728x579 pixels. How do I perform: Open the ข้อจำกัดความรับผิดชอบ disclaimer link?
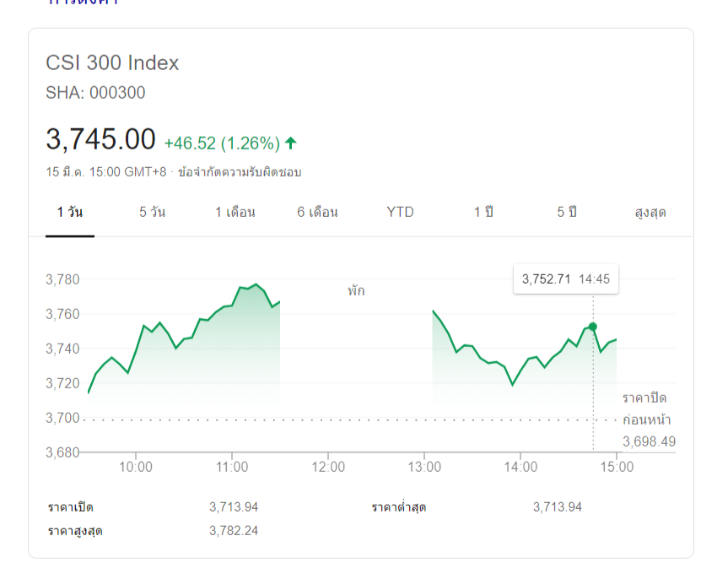(240, 172)
